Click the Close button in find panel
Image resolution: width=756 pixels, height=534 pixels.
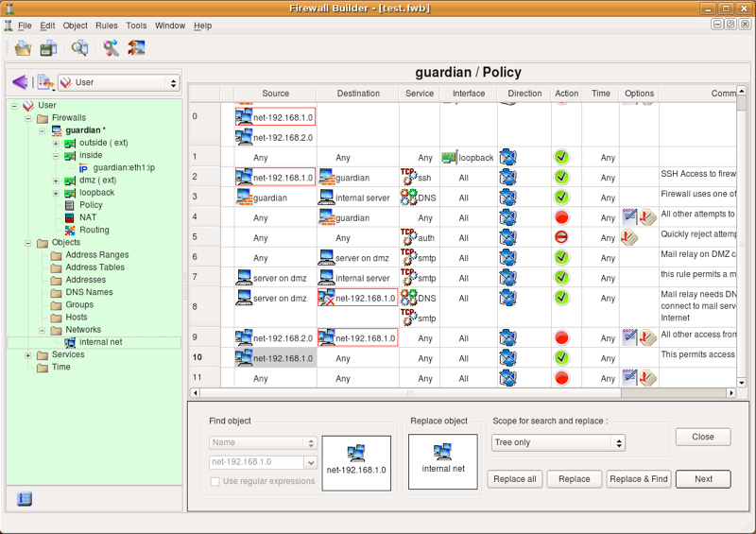(703, 437)
